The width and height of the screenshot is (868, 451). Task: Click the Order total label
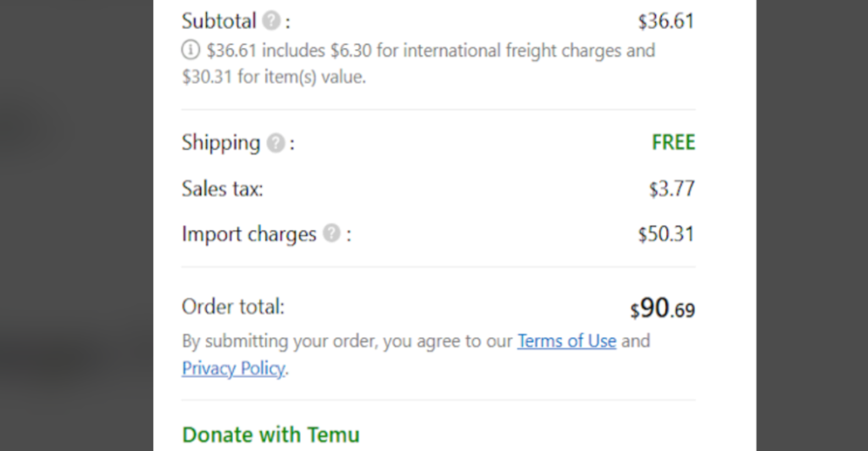pos(233,307)
